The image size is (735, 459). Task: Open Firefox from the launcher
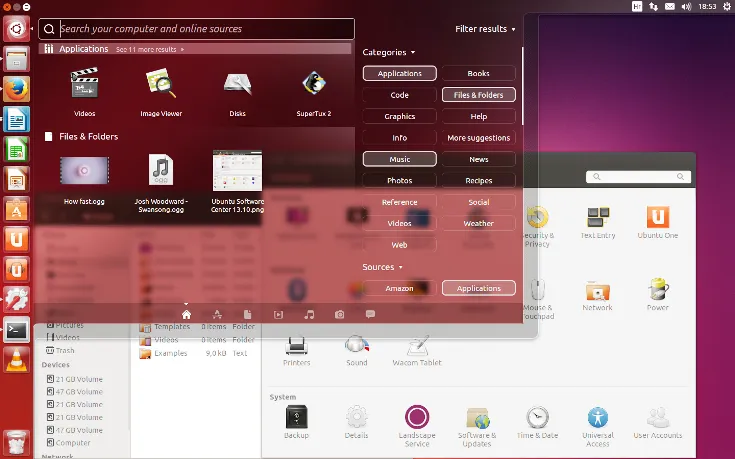(16, 89)
